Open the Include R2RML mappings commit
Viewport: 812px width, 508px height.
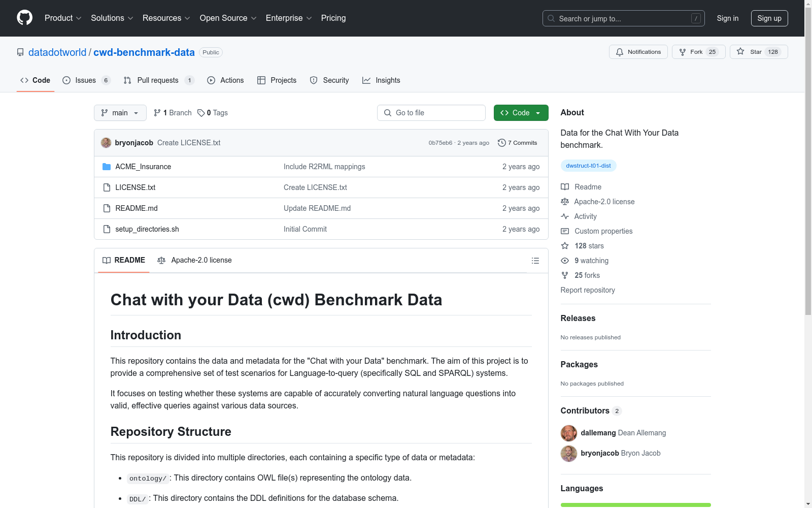click(x=324, y=167)
